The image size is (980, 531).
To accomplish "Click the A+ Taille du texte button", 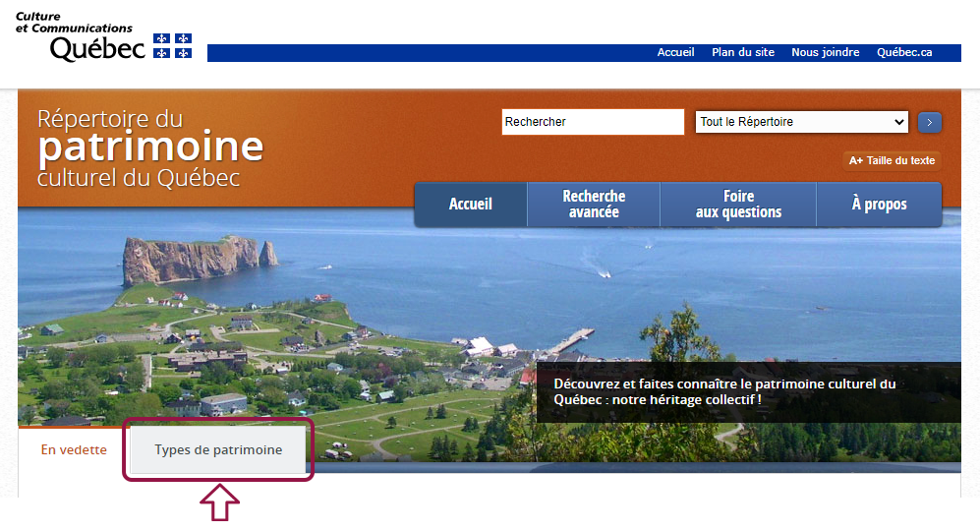I will coord(893,160).
